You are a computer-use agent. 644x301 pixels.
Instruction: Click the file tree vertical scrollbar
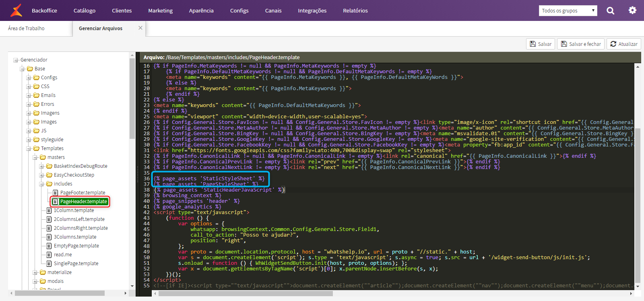(x=132, y=99)
